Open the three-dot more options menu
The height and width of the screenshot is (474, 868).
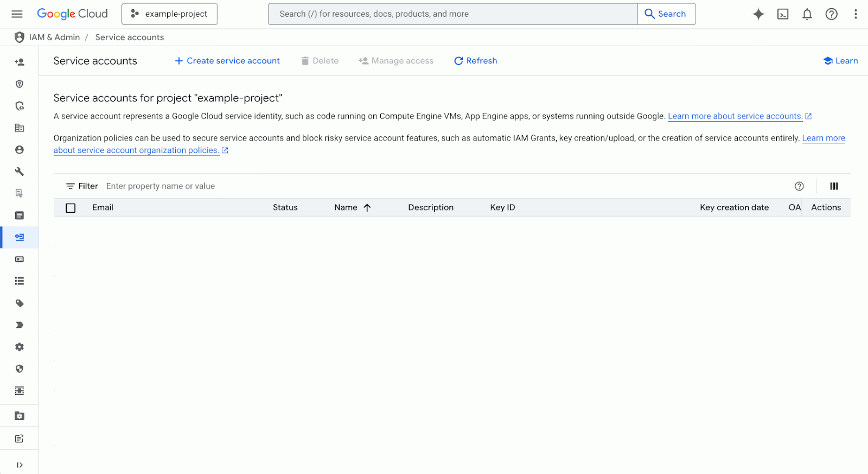click(856, 14)
